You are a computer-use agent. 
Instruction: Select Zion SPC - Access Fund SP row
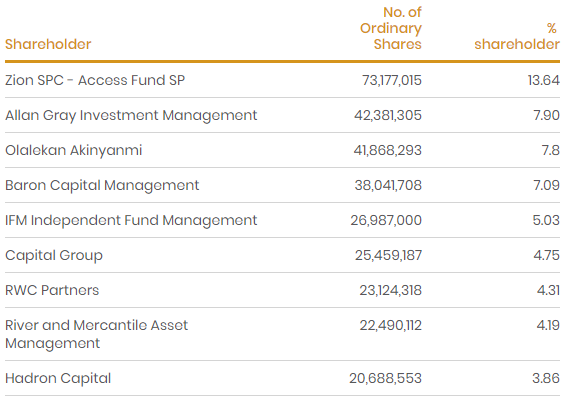(x=283, y=80)
